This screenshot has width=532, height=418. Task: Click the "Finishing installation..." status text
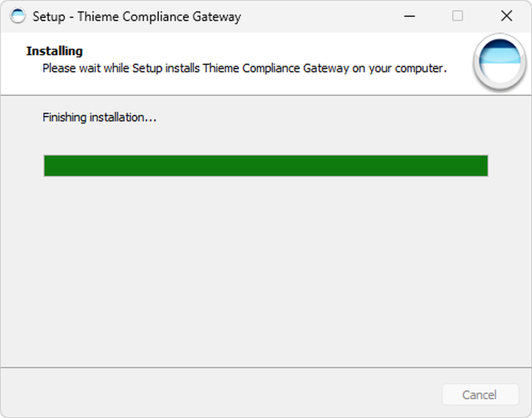coord(99,117)
